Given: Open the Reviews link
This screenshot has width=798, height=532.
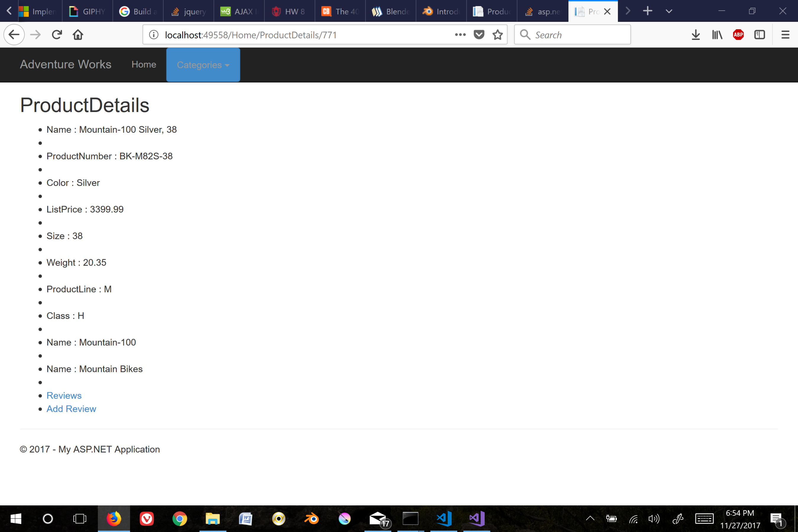Looking at the screenshot, I should coord(64,395).
